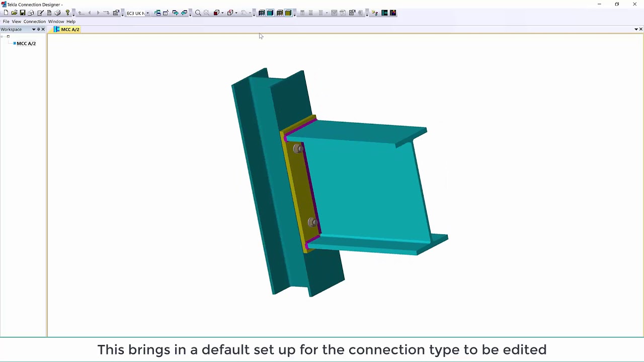Open the report document icon
This screenshot has height=362, width=644.
(x=49, y=13)
